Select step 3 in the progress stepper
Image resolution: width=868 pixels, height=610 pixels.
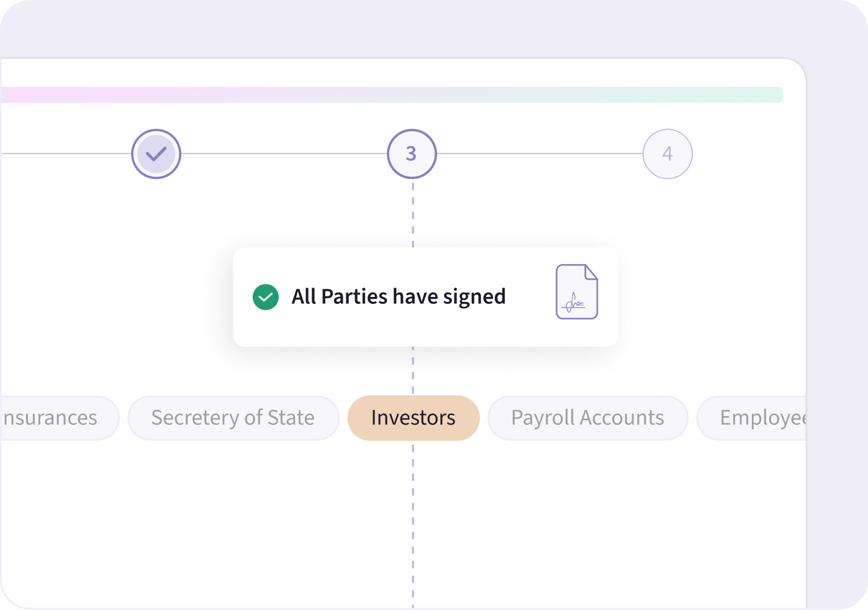pos(412,154)
